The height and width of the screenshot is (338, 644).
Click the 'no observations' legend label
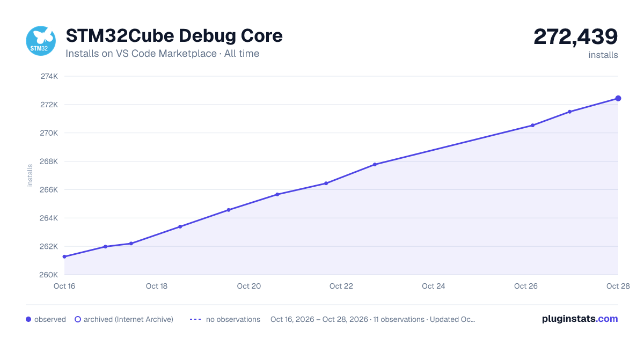(x=233, y=319)
